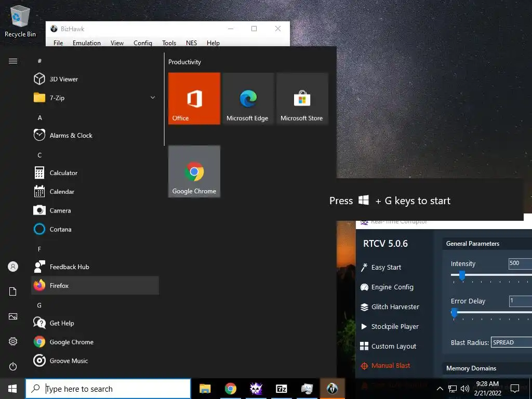Open the BizHawk Tools menu
Viewport: 532px width, 399px height.
169,43
